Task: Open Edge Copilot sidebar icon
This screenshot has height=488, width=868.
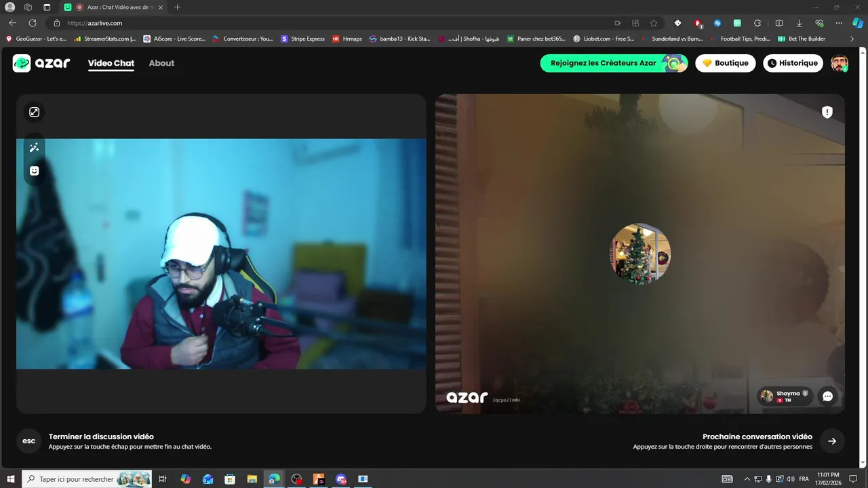Action: click(x=858, y=23)
